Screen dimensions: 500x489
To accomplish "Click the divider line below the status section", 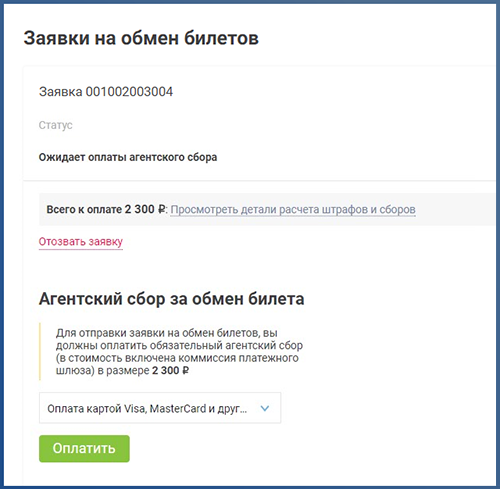I will [x=259, y=180].
